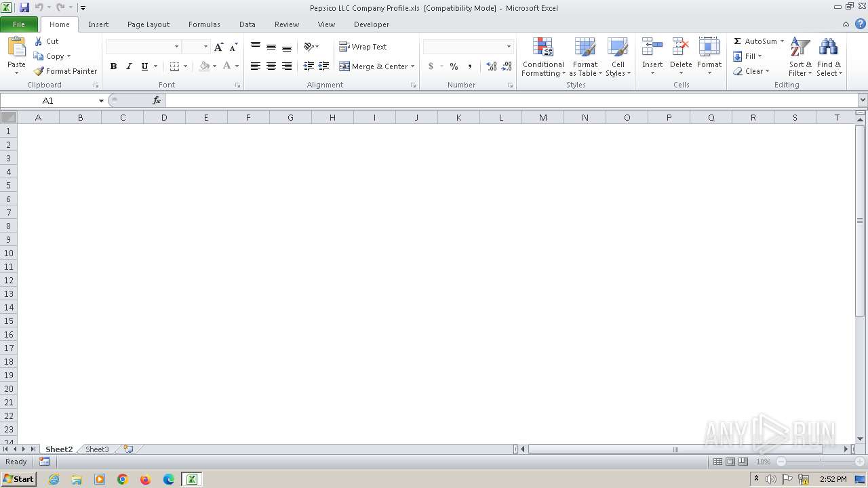Toggle Wrap Text
868x488 pixels.
tap(363, 47)
